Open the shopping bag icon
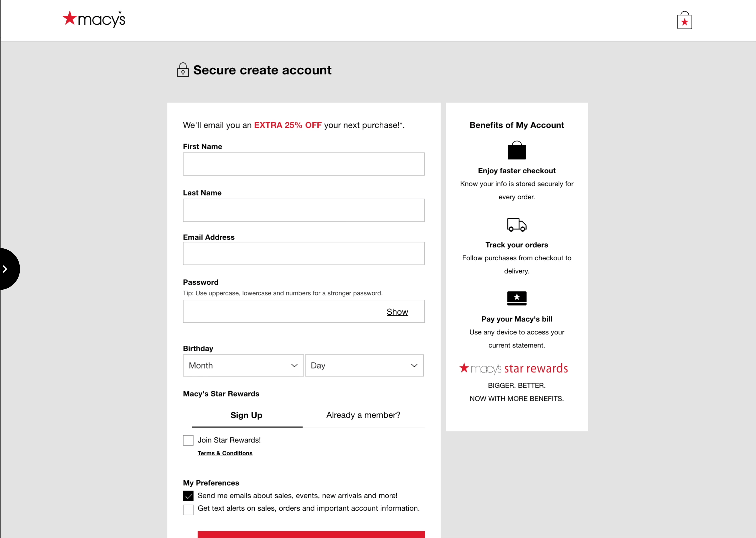756x538 pixels. pyautogui.click(x=684, y=20)
